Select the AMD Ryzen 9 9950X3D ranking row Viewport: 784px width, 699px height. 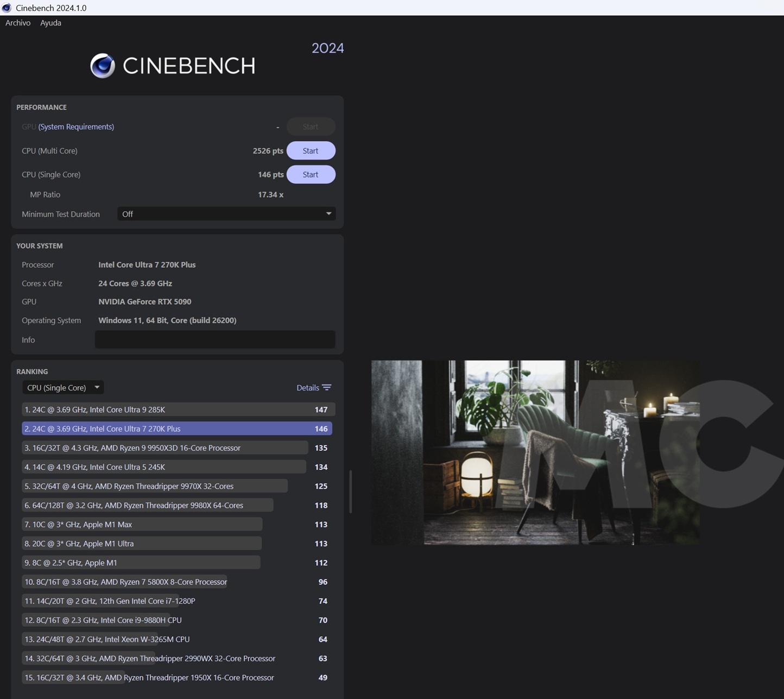point(177,448)
